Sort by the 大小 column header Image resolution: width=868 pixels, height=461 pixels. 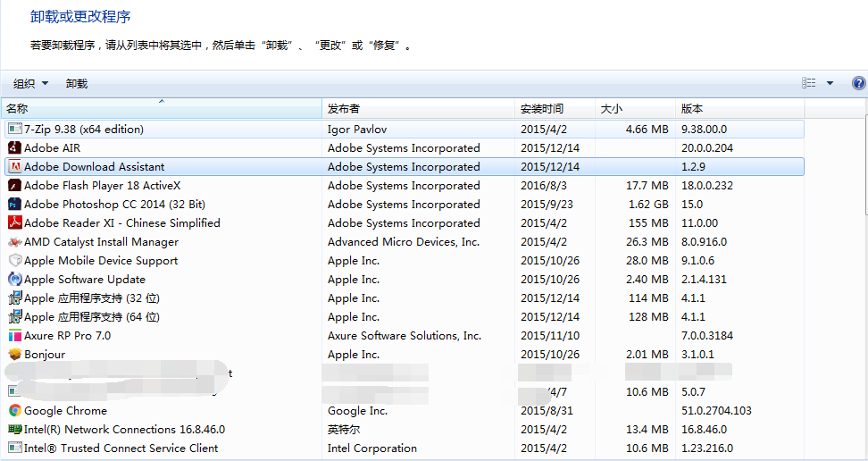click(636, 109)
